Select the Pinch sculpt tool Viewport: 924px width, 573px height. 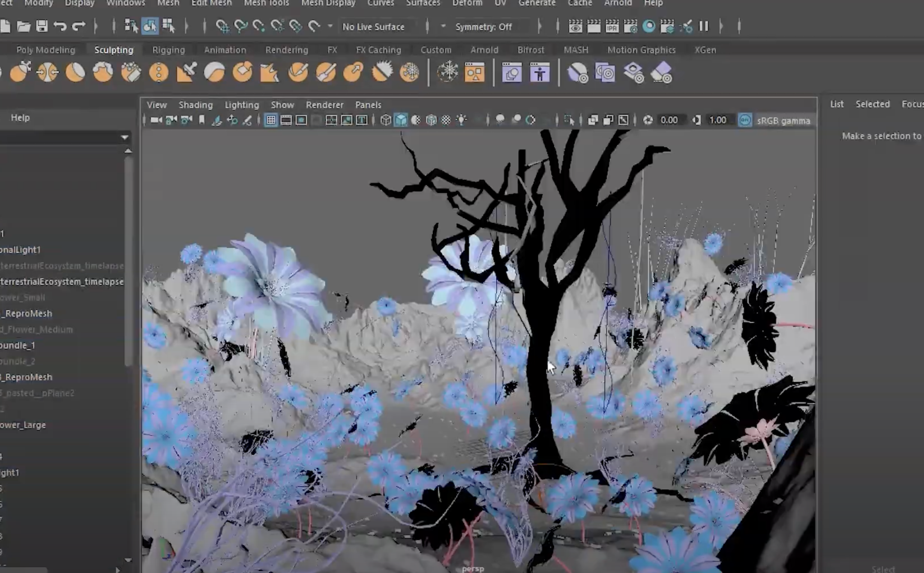pyautogui.click(x=47, y=72)
